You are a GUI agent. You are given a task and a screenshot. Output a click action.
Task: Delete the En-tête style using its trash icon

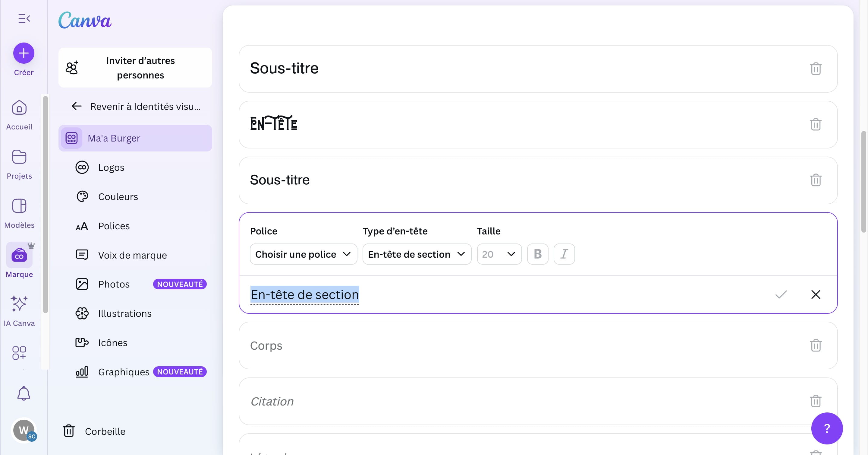[x=816, y=124]
